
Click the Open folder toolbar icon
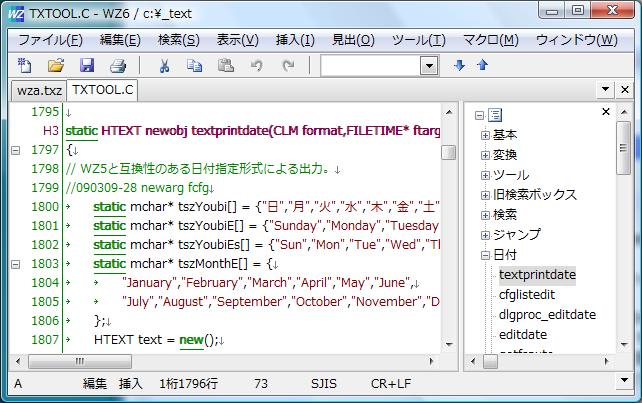pos(56,66)
